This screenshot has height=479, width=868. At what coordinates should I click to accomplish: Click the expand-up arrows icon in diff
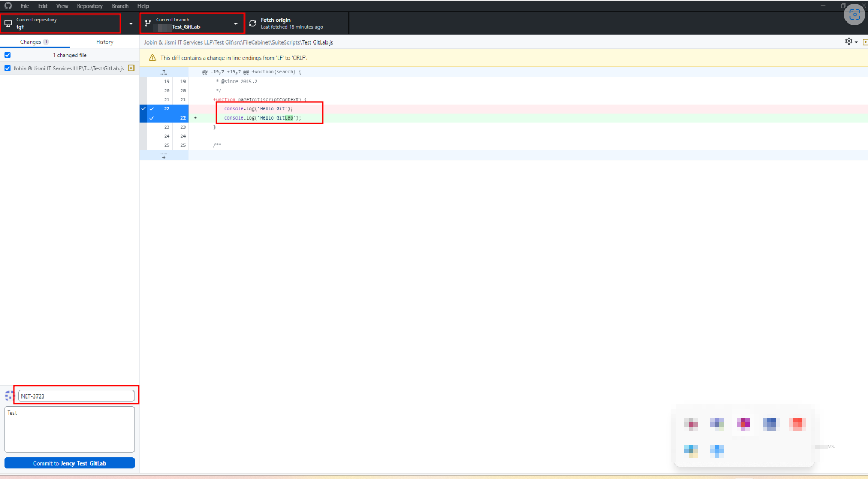coord(164,72)
